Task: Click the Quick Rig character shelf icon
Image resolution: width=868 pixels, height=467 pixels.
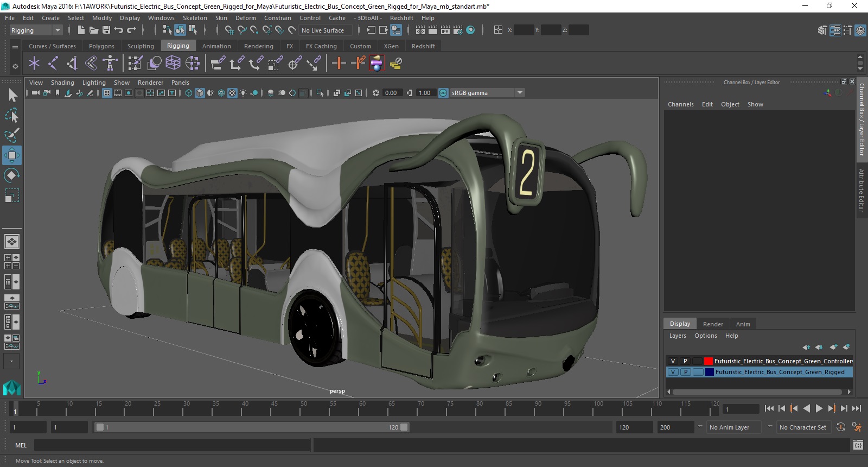Action: [110, 64]
